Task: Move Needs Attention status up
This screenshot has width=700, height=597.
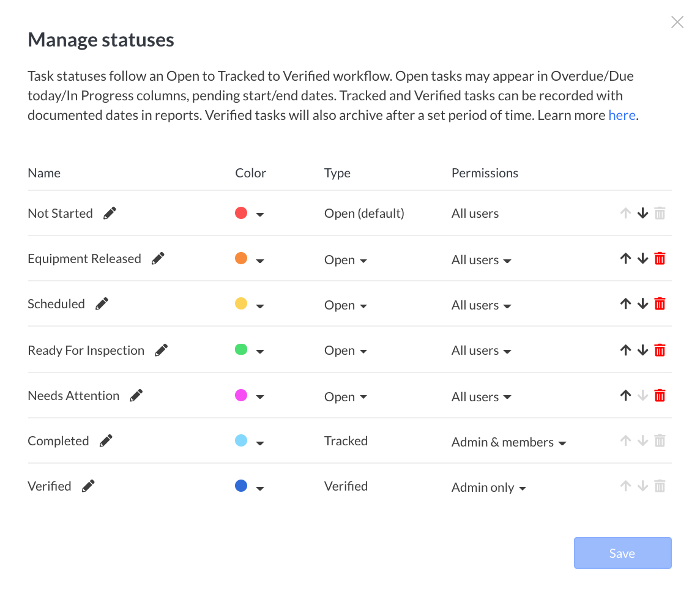Action: 625,395
